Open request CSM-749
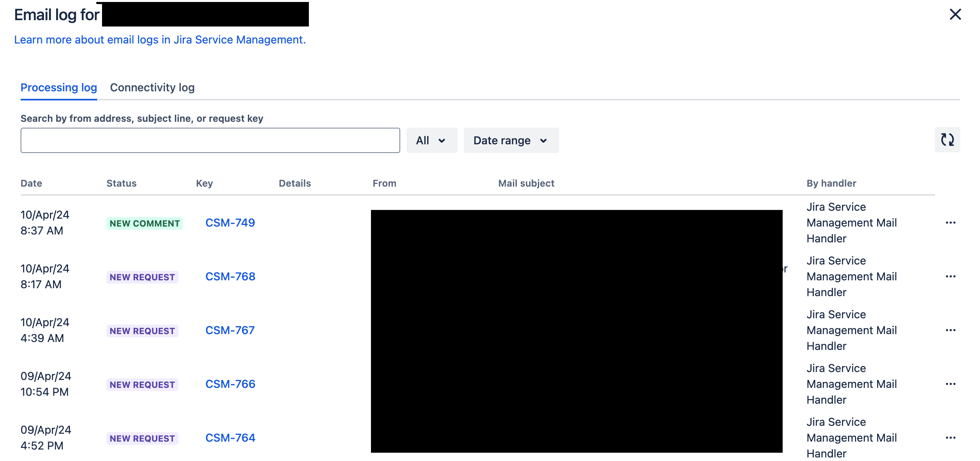 (230, 223)
